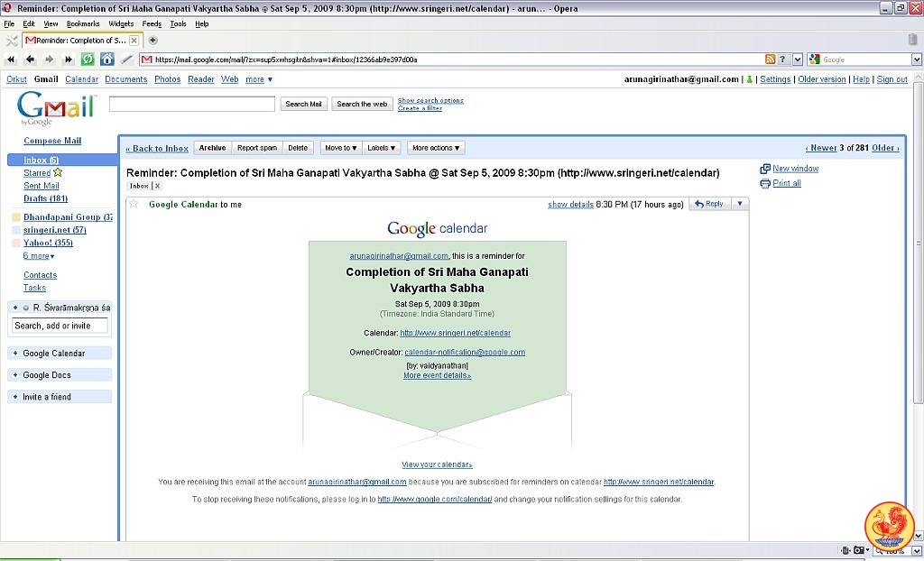Click the Yahoo! label color box
The width and height of the screenshot is (924, 561).
[x=16, y=243]
